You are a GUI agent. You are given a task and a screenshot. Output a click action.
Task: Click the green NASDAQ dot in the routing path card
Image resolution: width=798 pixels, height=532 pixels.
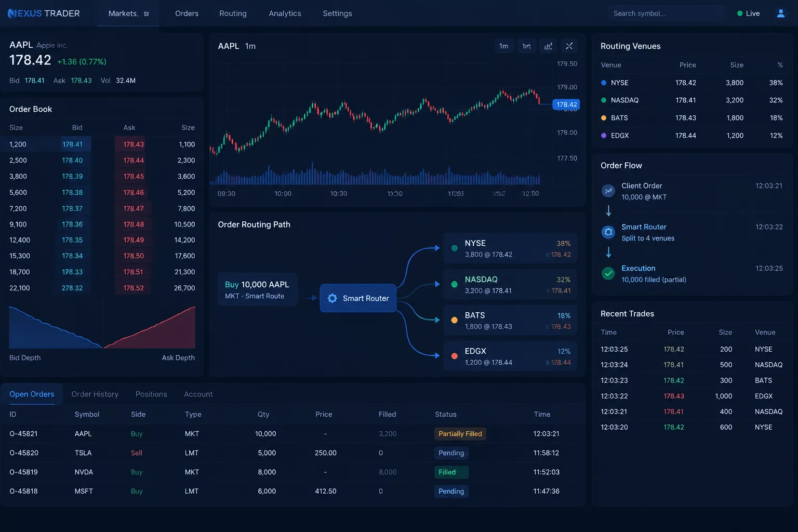pyautogui.click(x=455, y=285)
